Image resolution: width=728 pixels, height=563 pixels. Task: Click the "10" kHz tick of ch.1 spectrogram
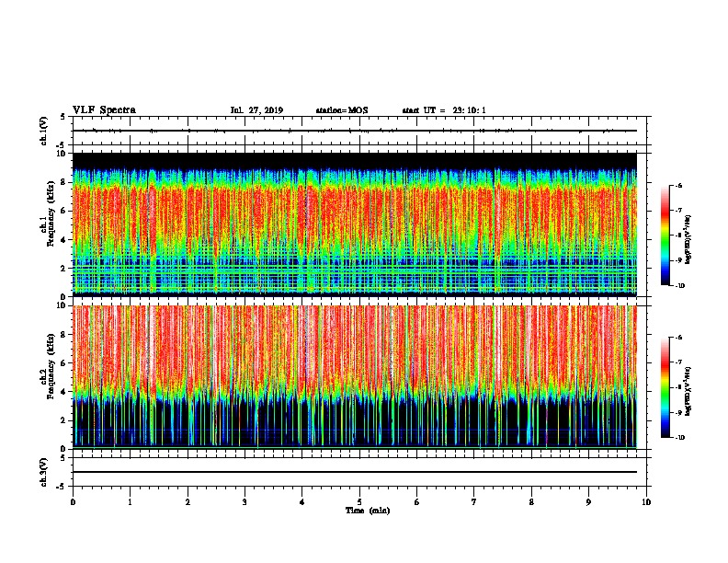tap(63, 154)
